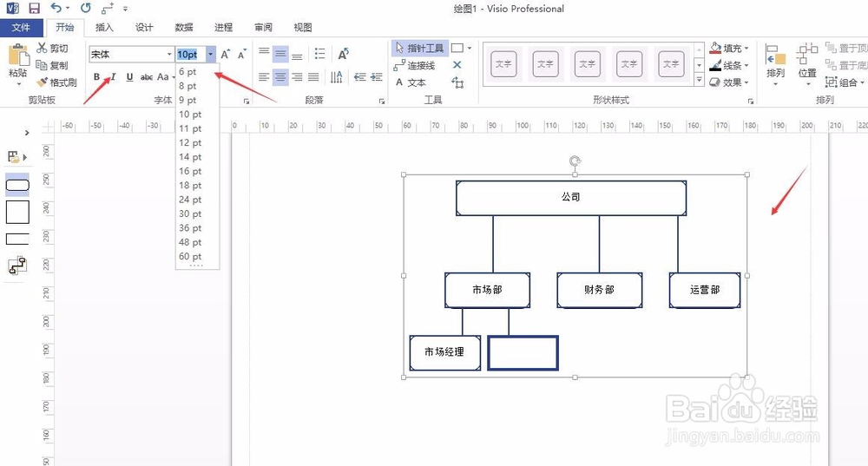Decrease font size with the smaller A
Viewport: 868px width, 466px height.
pyautogui.click(x=242, y=54)
